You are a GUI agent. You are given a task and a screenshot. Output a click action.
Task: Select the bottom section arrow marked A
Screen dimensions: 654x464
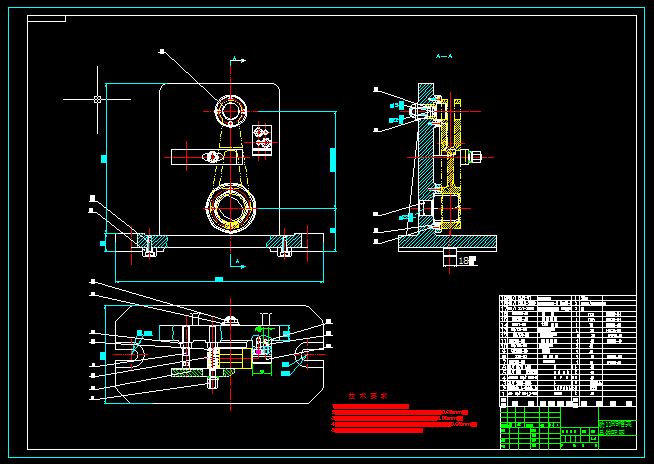pos(238,264)
